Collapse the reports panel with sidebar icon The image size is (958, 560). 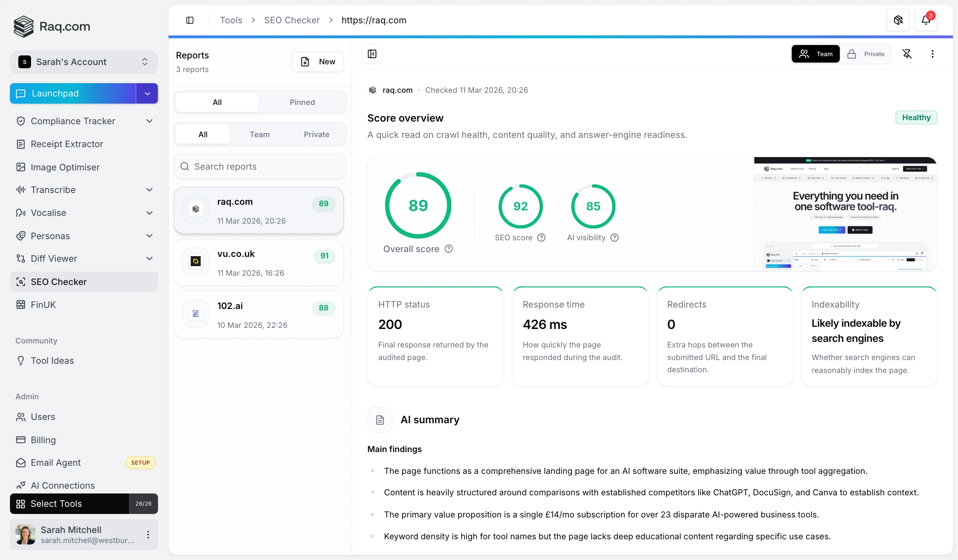(x=372, y=54)
